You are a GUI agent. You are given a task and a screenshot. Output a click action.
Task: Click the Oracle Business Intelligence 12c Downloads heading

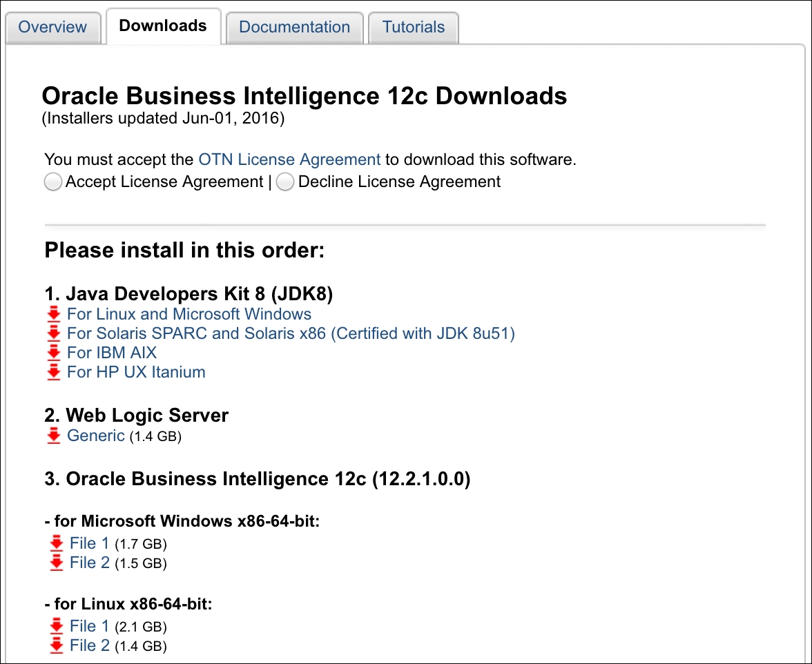[304, 96]
